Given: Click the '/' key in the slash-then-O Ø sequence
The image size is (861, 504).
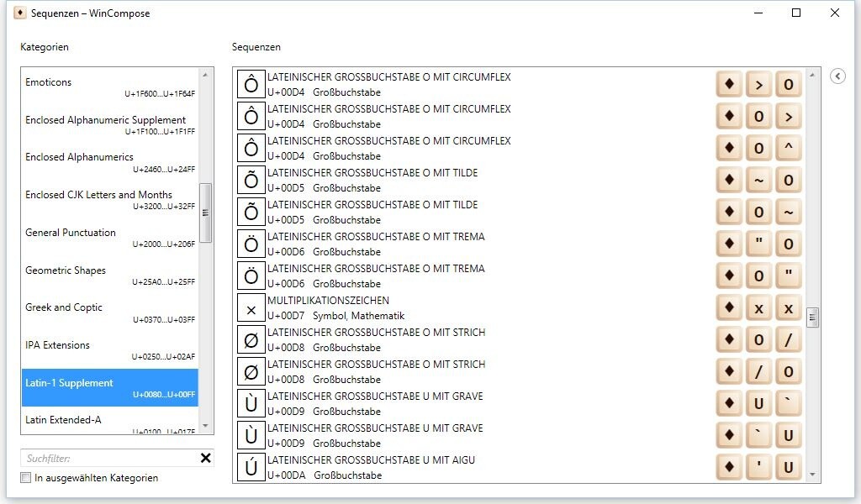Looking at the screenshot, I should (759, 371).
